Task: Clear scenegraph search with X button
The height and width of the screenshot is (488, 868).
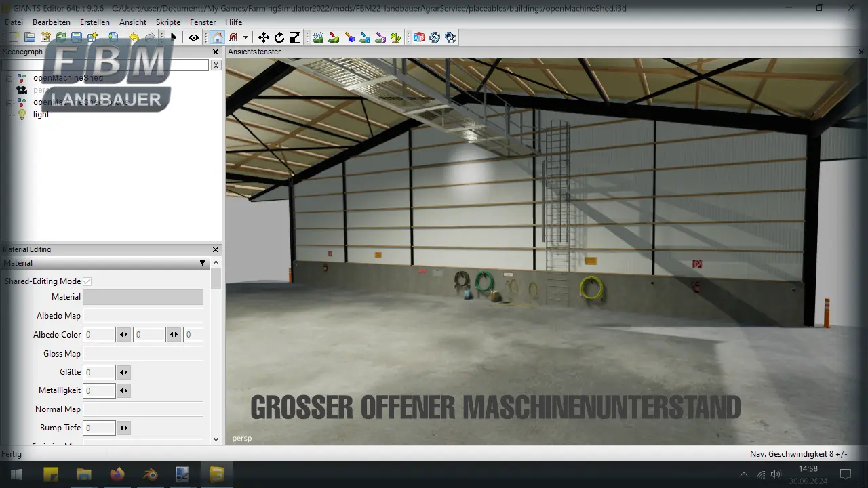Action: click(x=216, y=65)
